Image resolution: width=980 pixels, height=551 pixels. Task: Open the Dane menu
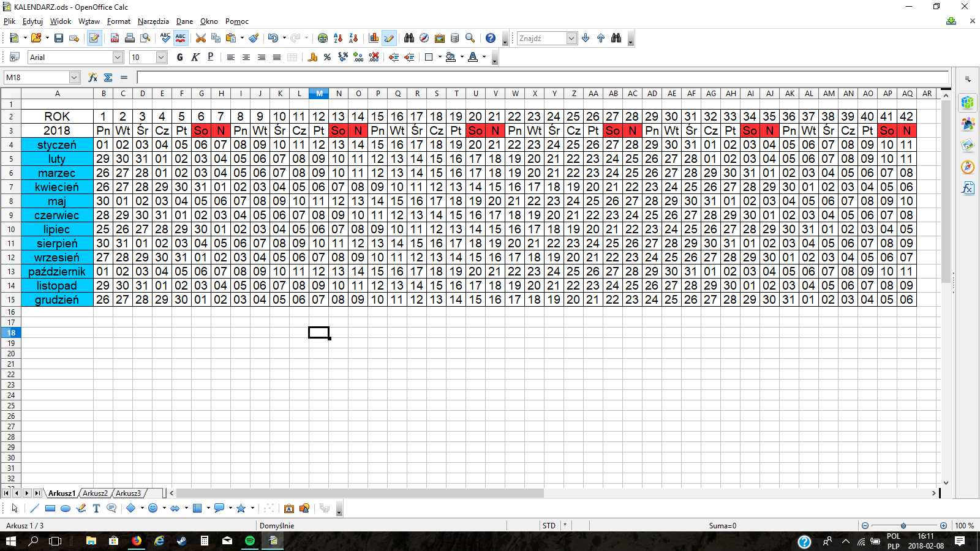coord(184,21)
